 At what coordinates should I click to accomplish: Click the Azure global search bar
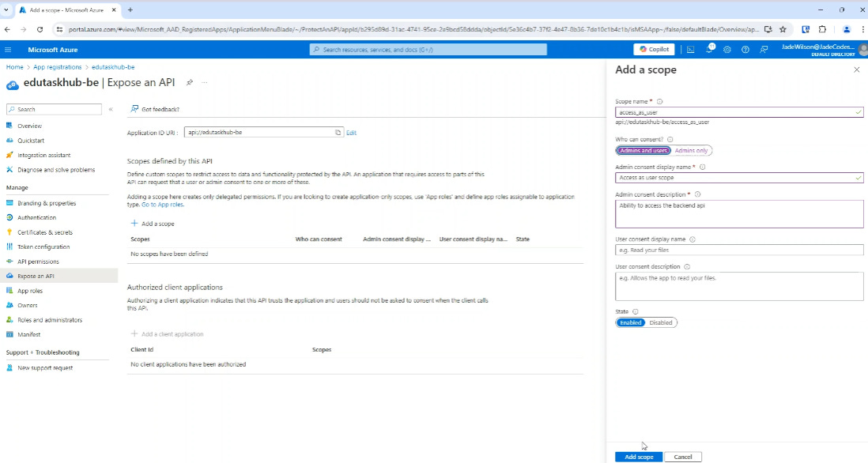point(428,50)
